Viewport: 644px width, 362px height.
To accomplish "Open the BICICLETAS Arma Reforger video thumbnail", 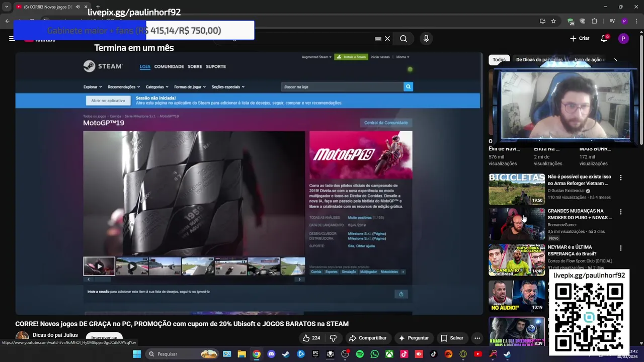I will pos(517,189).
